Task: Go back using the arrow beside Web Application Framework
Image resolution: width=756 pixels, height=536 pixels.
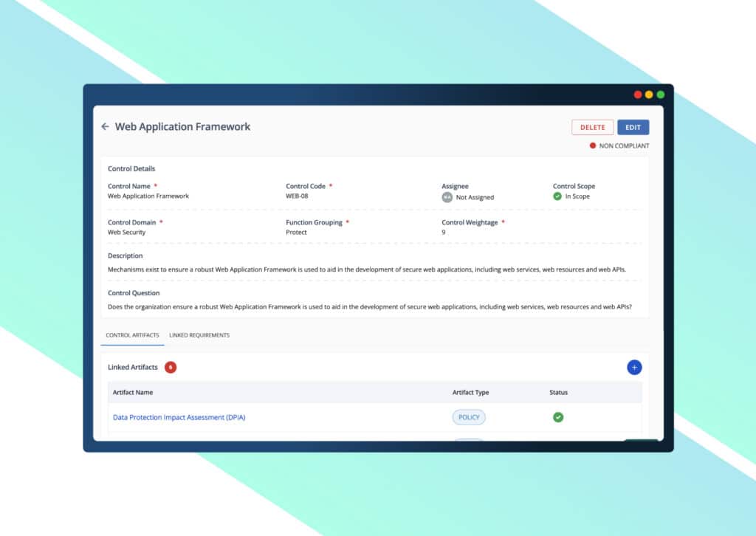Action: tap(105, 127)
